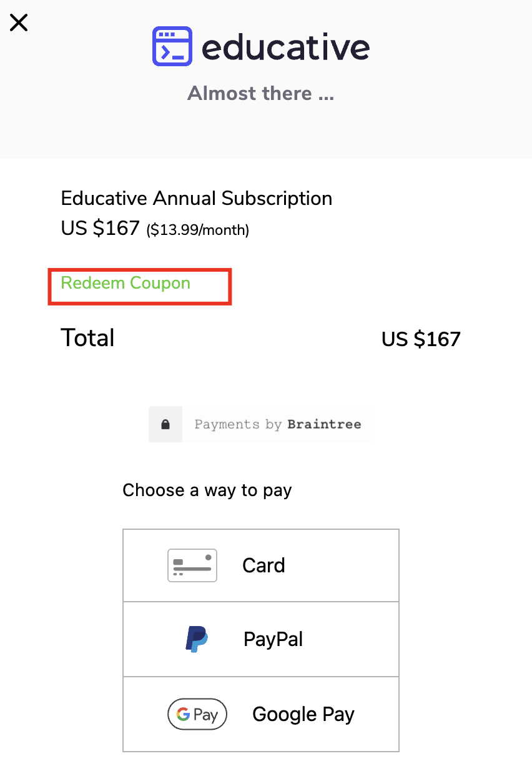Select the credit card icon

(x=192, y=565)
